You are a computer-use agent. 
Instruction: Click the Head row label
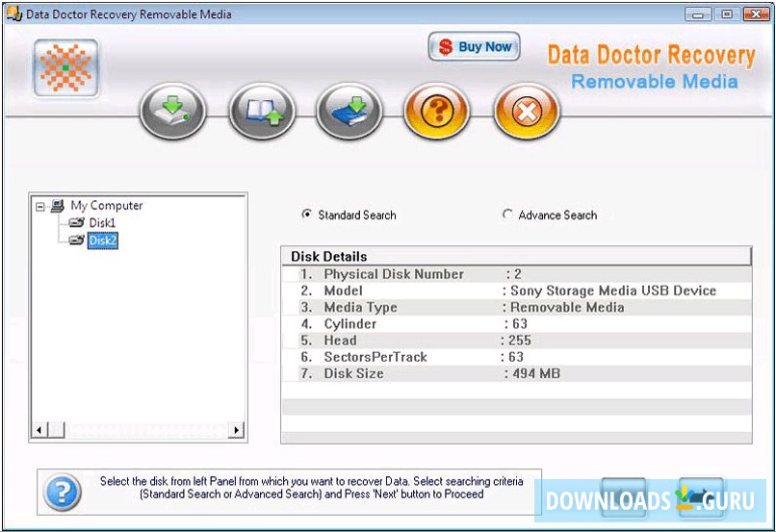tap(340, 341)
